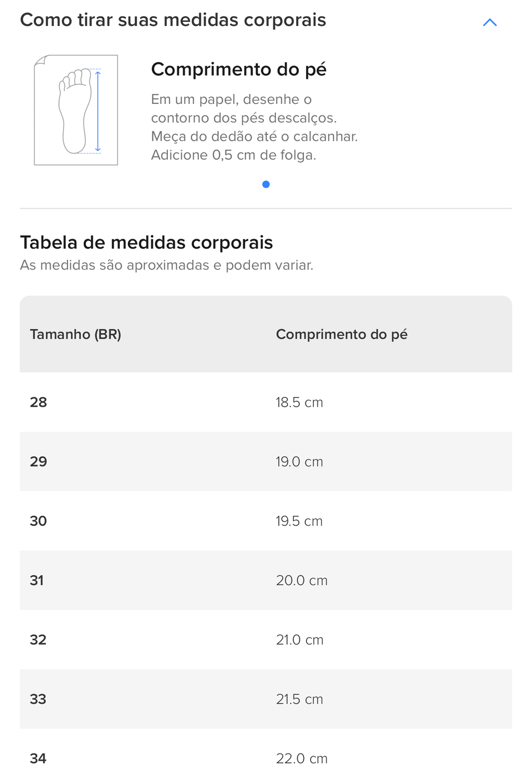Select size 30 row
Viewport: 532px width, 781px height.
266,521
